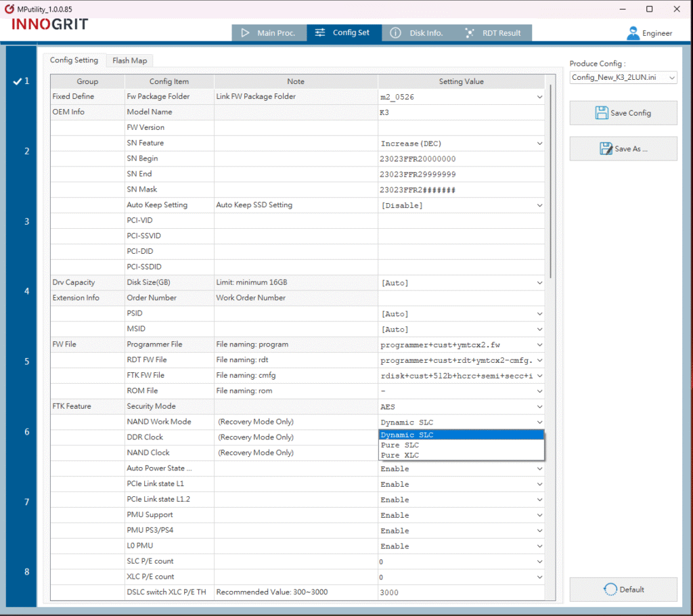Open the Config Setting tab
Image resolution: width=693 pixels, height=616 pixels.
tap(74, 60)
